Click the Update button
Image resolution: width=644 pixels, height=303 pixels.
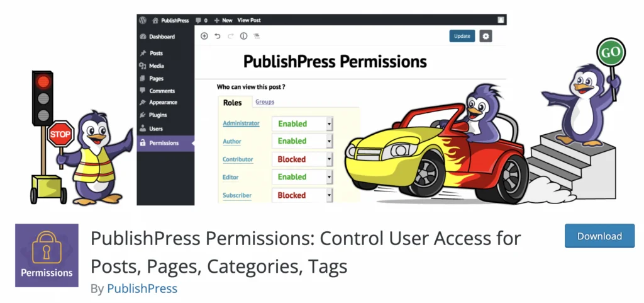coord(462,36)
